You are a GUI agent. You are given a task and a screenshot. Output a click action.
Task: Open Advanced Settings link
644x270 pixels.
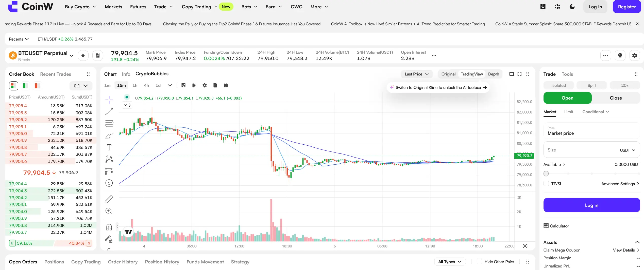tap(620, 184)
